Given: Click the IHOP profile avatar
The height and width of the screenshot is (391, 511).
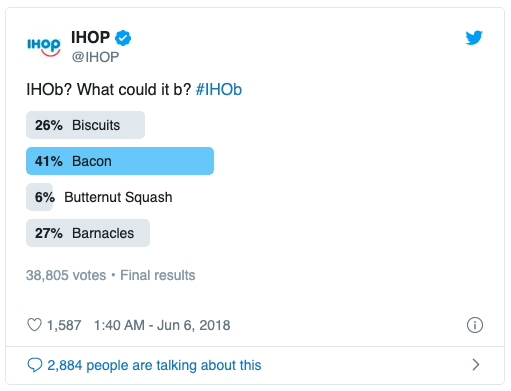Looking at the screenshot, I should coord(44,47).
